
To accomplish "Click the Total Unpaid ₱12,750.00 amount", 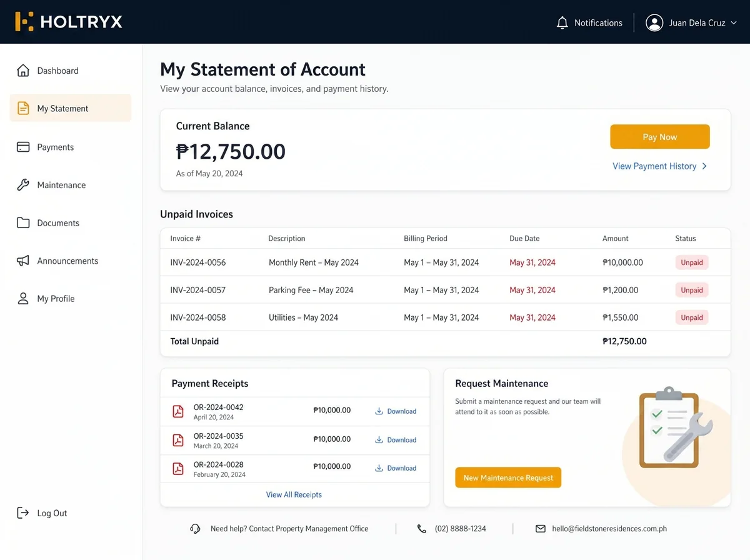I will pos(624,341).
